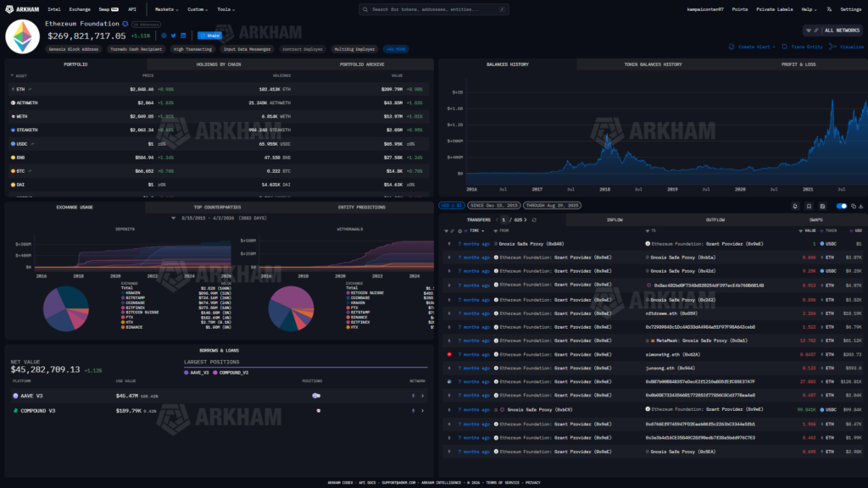Toggle the blue switch above transfers table

click(x=842, y=206)
